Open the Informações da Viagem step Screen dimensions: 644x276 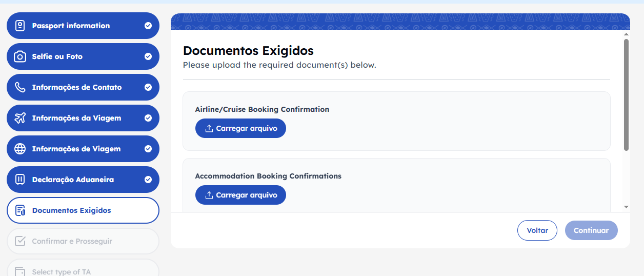76,118
